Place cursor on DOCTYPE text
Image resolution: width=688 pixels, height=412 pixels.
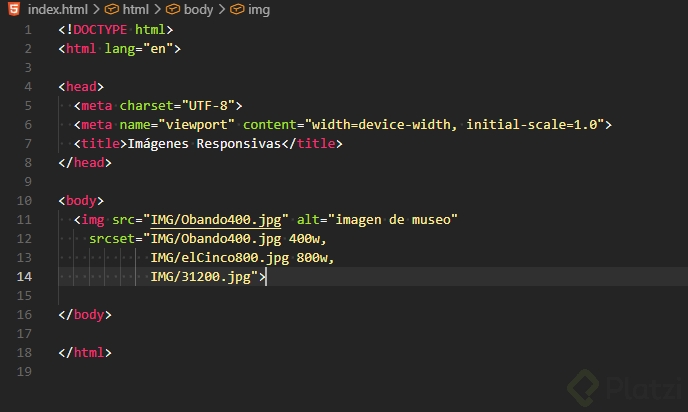coord(100,29)
